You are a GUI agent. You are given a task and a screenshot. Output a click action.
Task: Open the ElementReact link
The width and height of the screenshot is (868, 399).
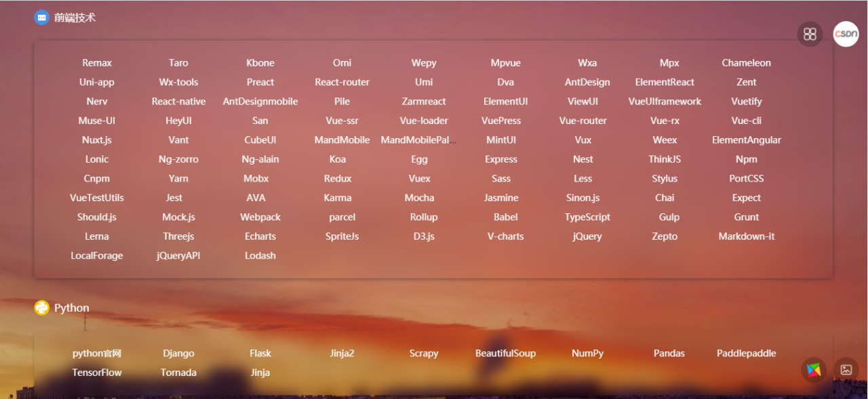(665, 82)
